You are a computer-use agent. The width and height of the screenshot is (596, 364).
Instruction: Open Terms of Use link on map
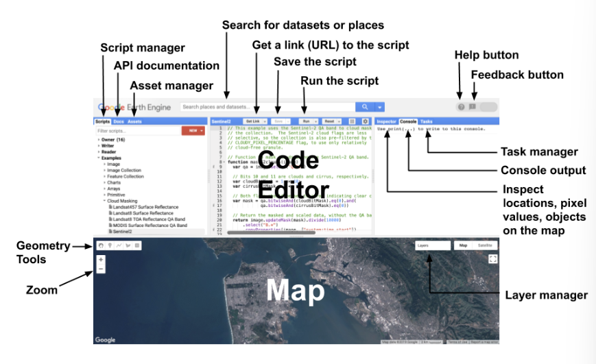click(457, 342)
